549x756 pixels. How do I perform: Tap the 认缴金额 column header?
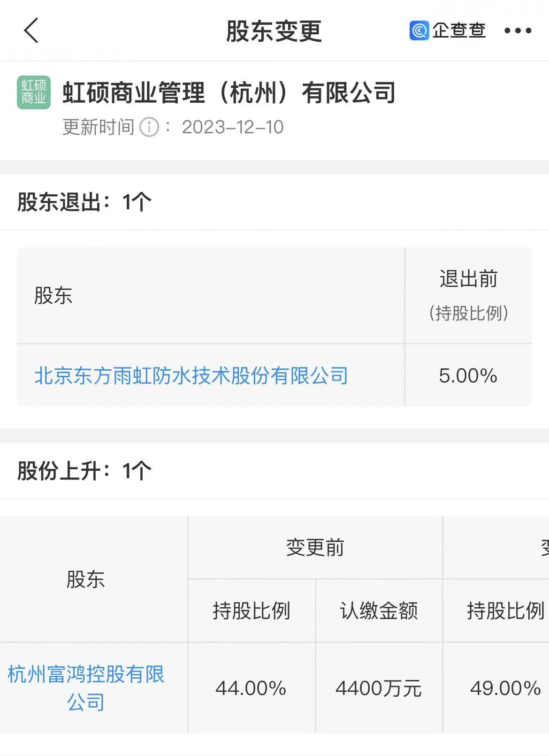(379, 611)
